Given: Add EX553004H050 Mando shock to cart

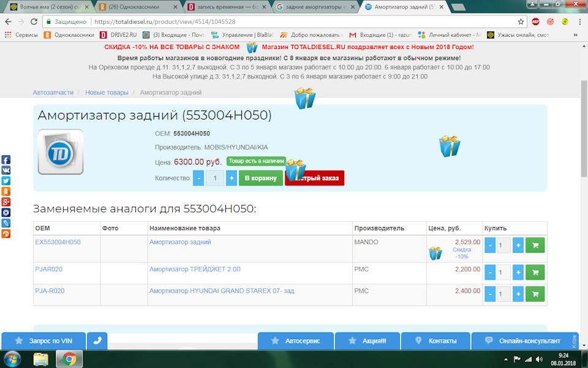Looking at the screenshot, I should tap(535, 245).
